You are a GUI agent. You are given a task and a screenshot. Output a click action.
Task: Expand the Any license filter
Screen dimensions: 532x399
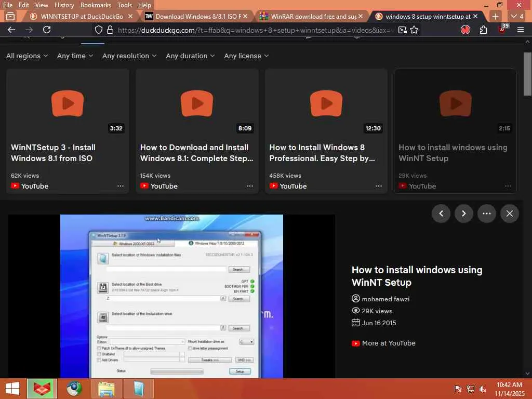[x=246, y=56]
